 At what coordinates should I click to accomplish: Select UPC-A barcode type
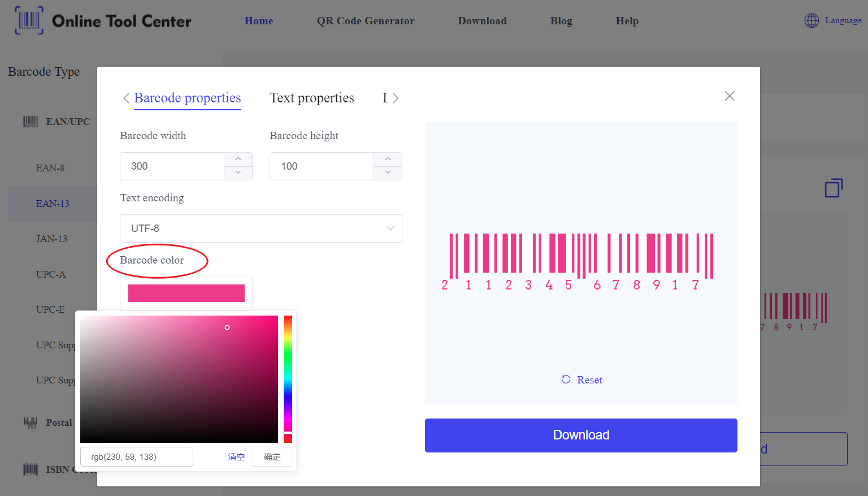51,274
